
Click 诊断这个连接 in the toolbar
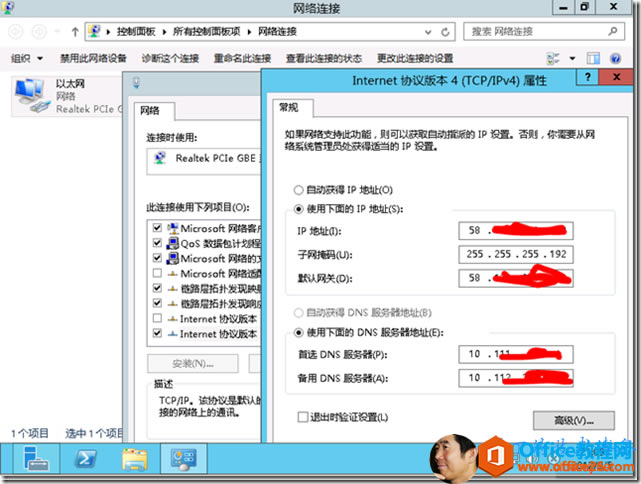click(170, 58)
